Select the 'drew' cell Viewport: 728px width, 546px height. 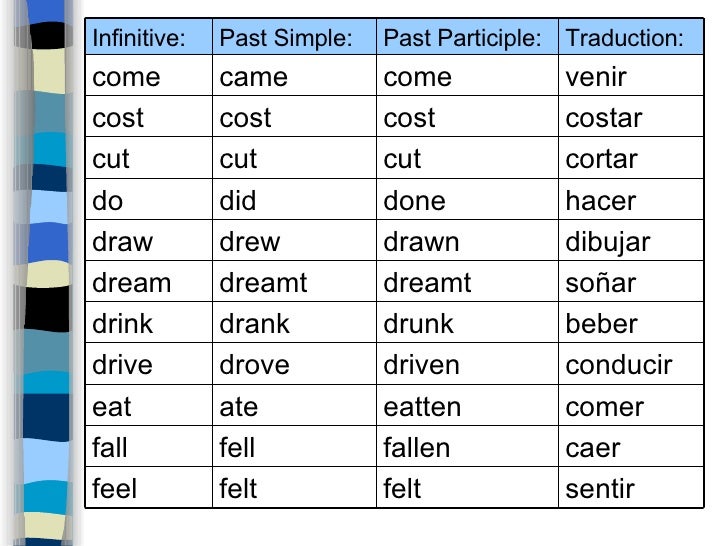coord(294,240)
